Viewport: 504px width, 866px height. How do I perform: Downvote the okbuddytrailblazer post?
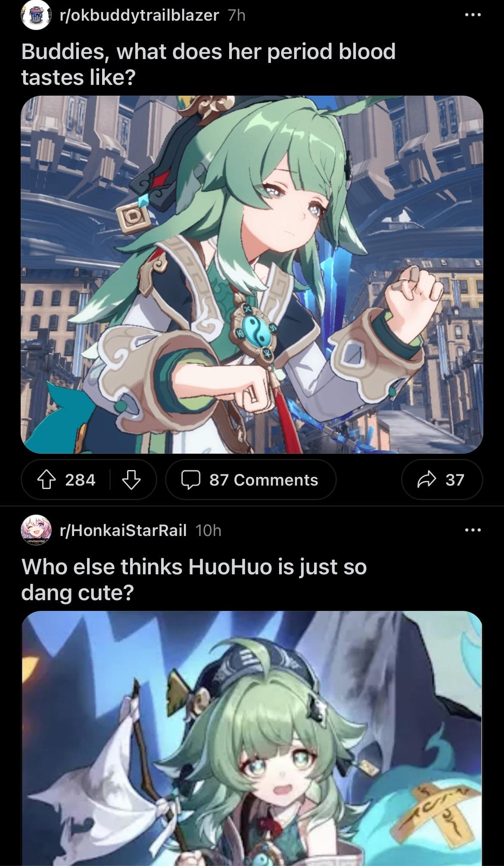point(132,480)
